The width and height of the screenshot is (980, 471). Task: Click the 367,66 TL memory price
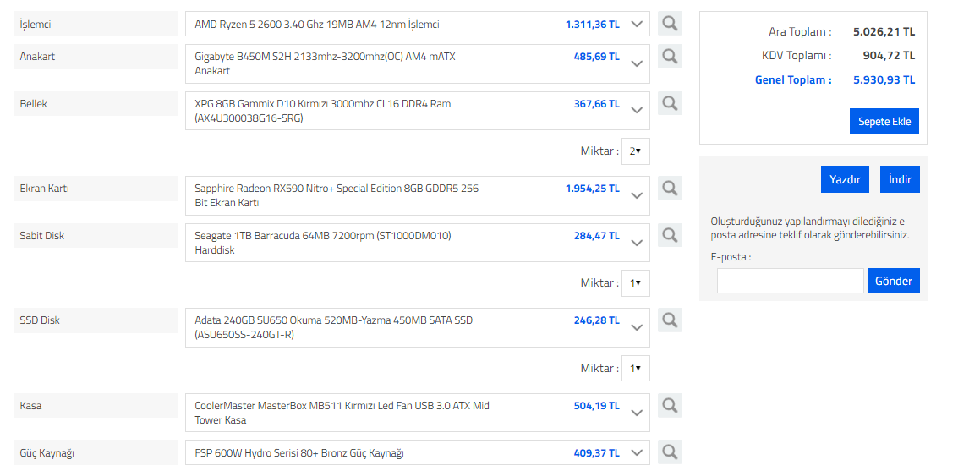597,104
